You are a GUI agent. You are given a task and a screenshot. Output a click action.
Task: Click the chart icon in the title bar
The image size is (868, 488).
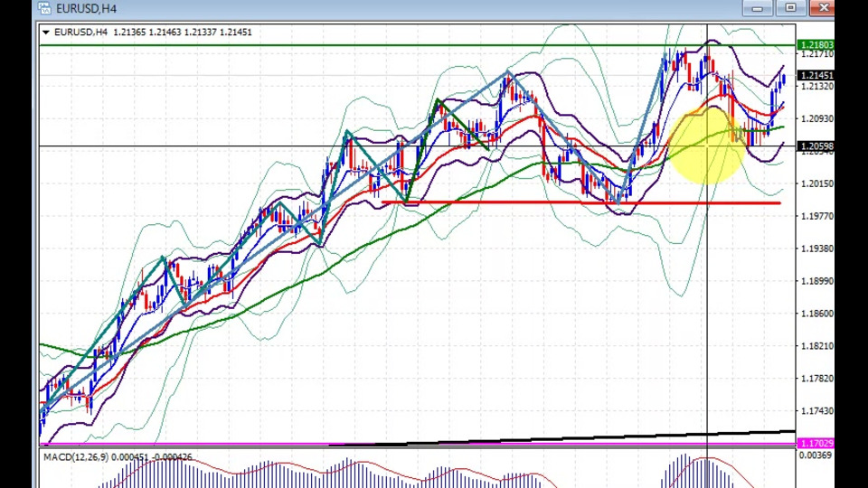(45, 8)
